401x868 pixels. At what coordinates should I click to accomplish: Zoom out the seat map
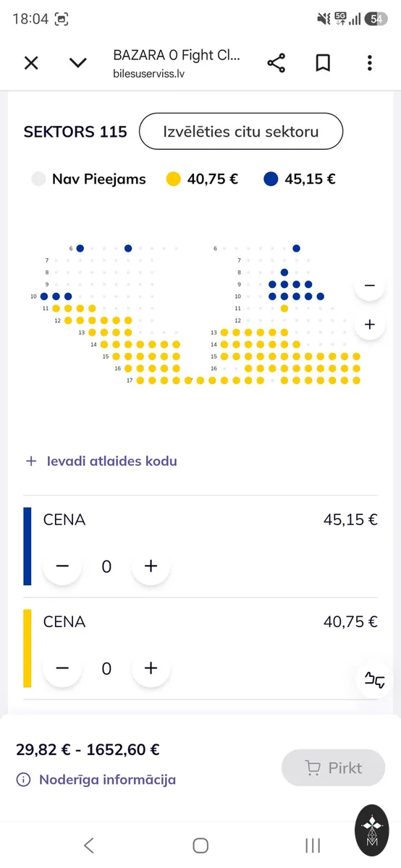[370, 286]
